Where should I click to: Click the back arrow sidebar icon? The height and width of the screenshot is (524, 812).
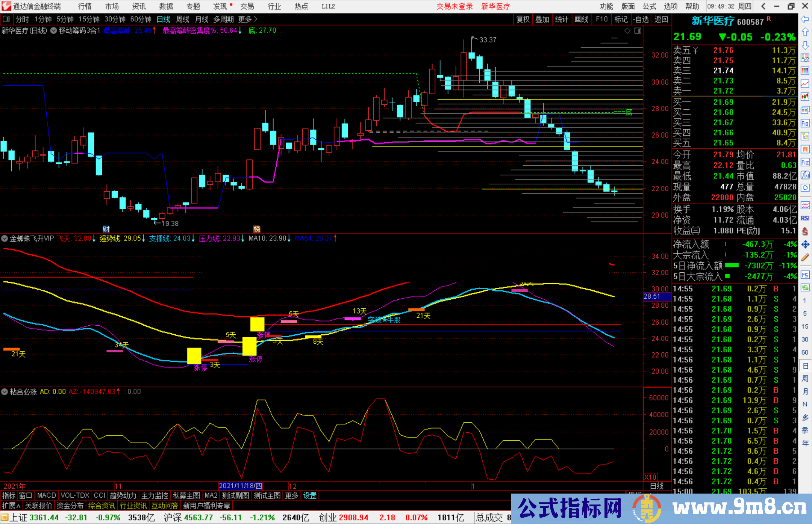pyautogui.click(x=805, y=19)
